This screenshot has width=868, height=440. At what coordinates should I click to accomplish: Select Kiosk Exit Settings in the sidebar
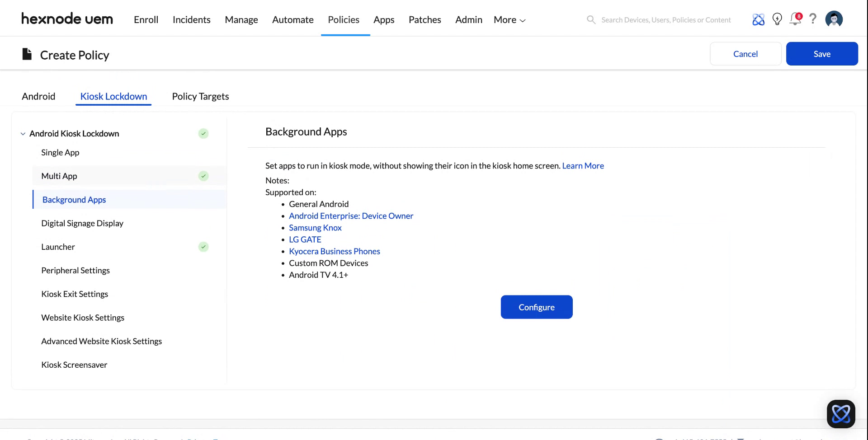click(x=75, y=294)
